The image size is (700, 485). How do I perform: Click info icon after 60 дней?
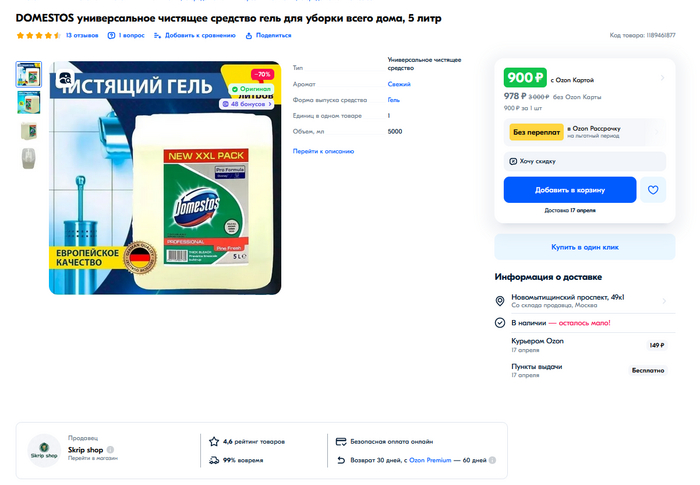[492, 460]
